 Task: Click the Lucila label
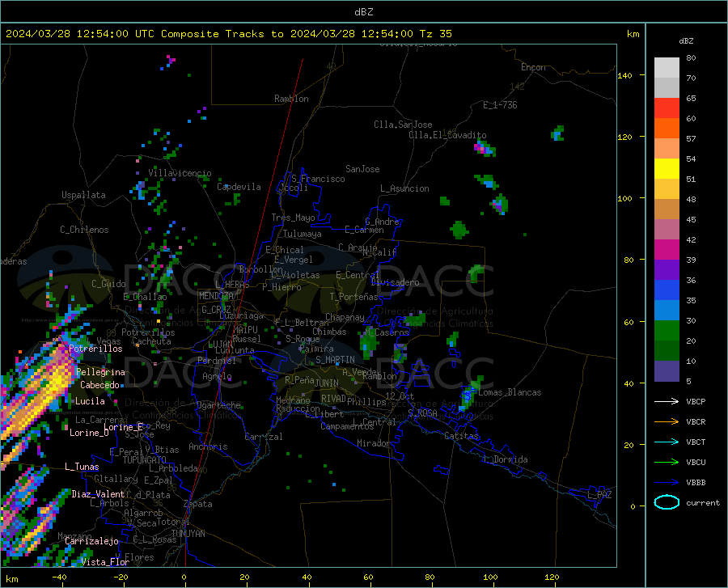[90, 401]
